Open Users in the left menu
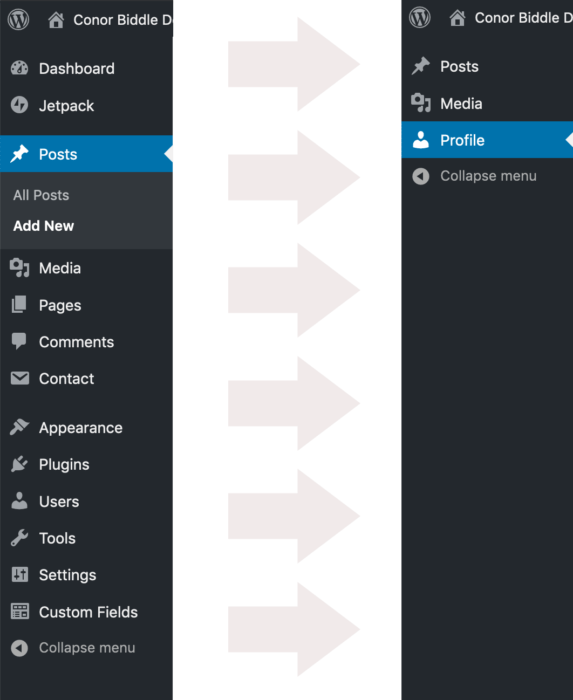This screenshot has width=573, height=700. coord(59,501)
